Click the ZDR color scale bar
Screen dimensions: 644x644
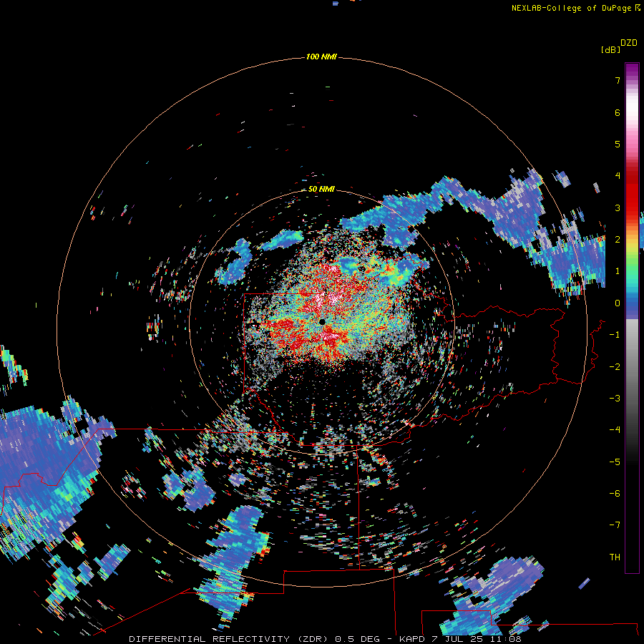click(632, 318)
